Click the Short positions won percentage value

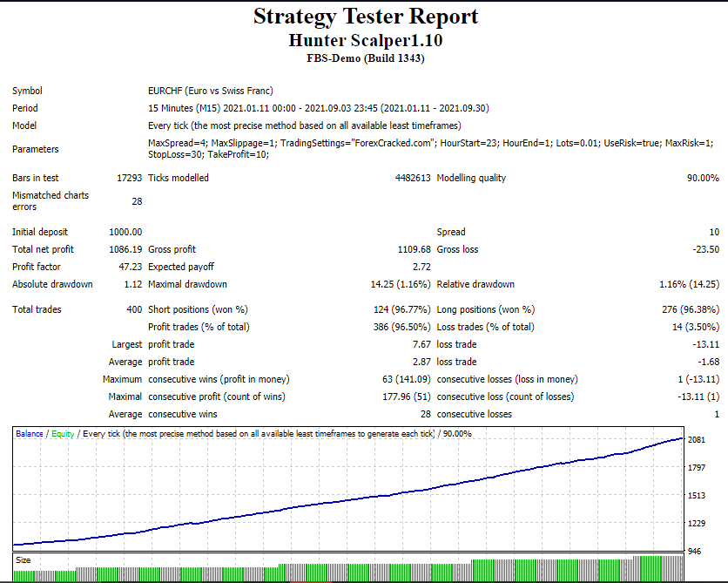401,309
